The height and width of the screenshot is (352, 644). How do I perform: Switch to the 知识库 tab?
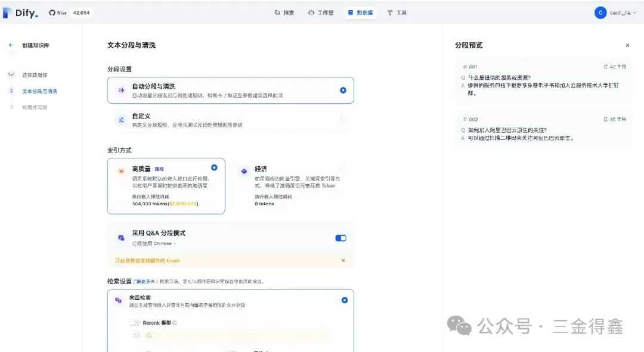(x=360, y=12)
